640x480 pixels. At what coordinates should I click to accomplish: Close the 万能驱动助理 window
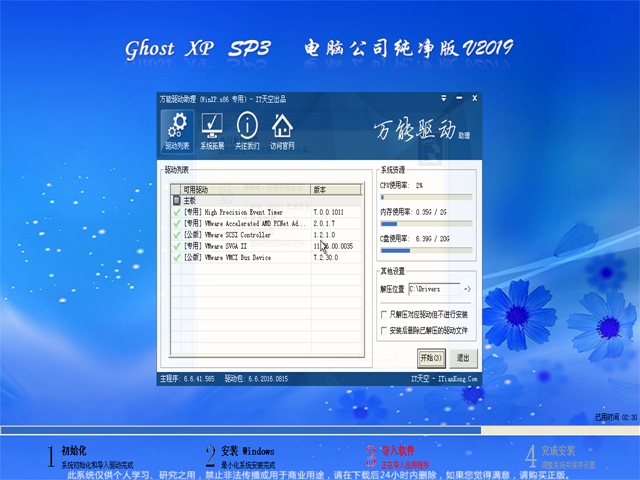(475, 98)
